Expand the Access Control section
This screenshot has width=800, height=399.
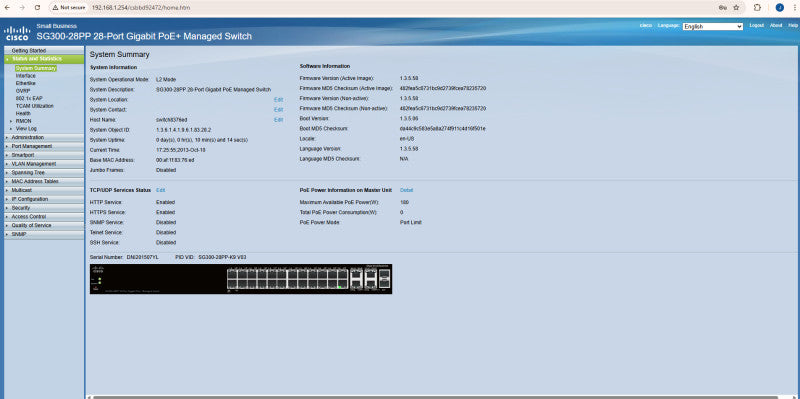click(x=44, y=216)
